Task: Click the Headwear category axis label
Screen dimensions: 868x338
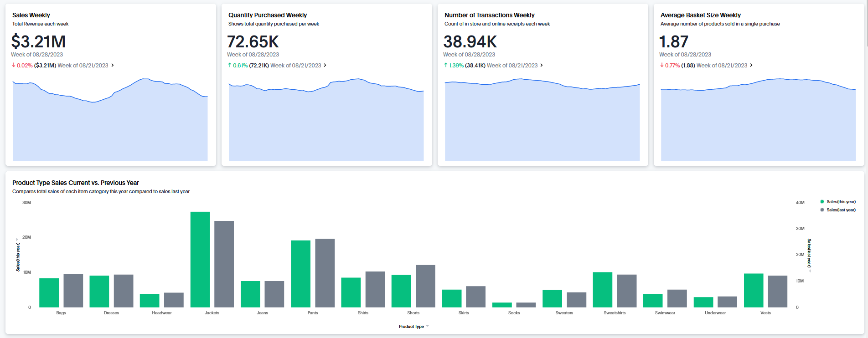Action: [162, 313]
